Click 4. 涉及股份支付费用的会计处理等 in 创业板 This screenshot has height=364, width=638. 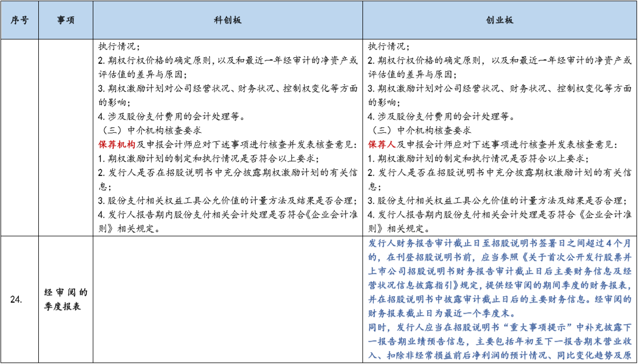coord(442,116)
